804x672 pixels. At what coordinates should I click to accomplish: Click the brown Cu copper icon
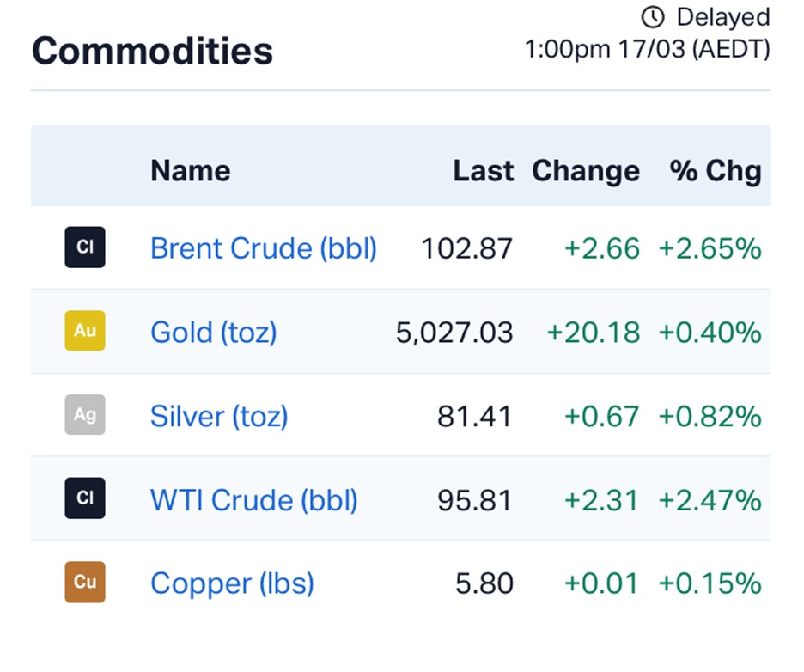click(85, 582)
